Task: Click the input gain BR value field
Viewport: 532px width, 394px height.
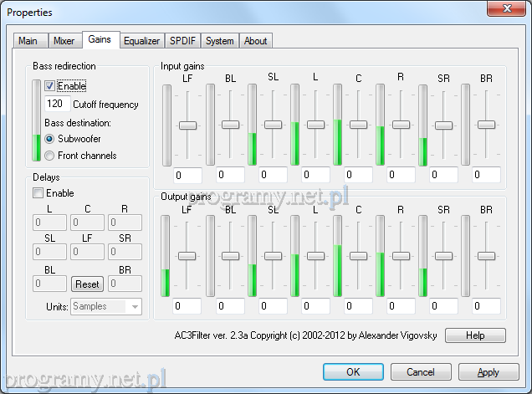Action: 486,176
